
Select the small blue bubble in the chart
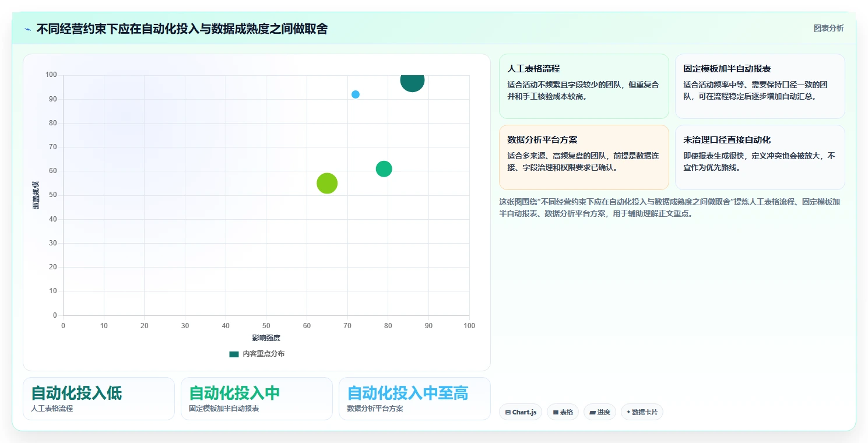click(356, 94)
